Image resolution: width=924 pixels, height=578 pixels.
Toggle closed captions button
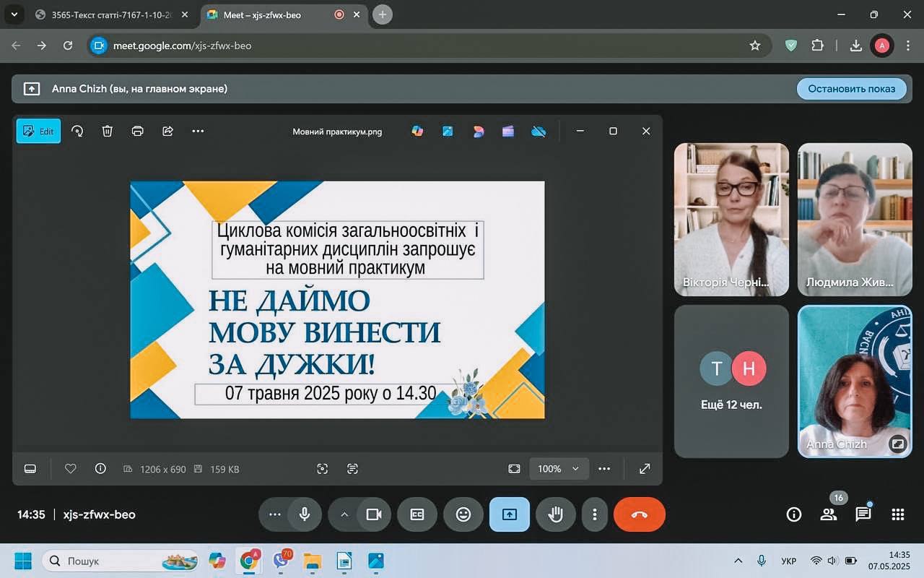click(417, 514)
